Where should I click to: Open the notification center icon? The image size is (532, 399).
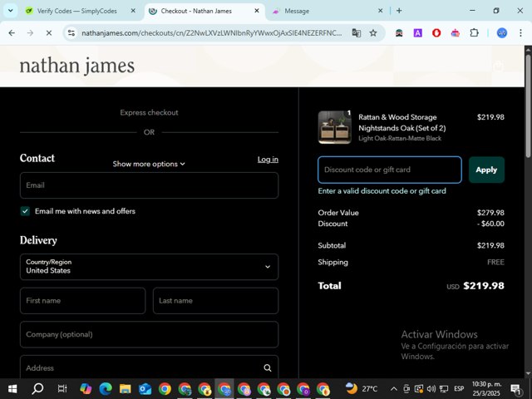[516, 389]
